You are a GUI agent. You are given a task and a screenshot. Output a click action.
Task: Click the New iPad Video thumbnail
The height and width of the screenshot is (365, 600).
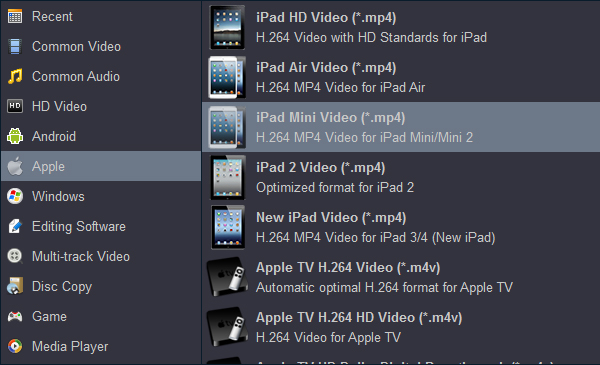[x=228, y=227]
